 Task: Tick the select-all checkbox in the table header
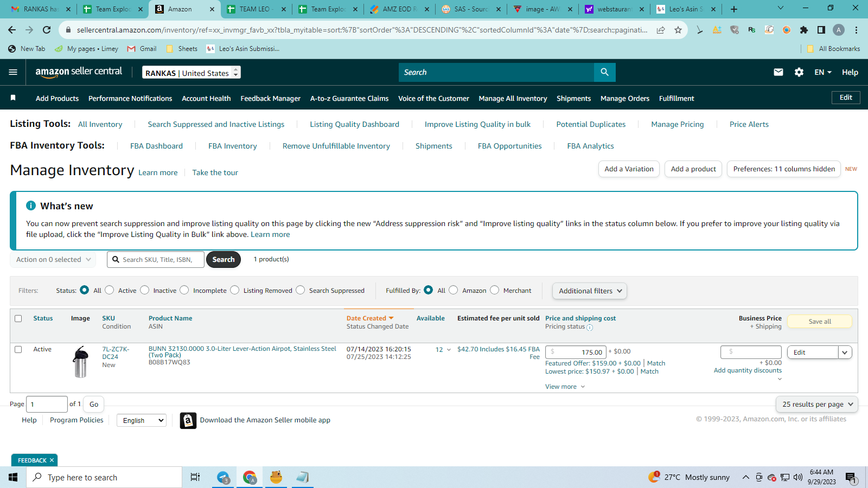[x=18, y=318]
